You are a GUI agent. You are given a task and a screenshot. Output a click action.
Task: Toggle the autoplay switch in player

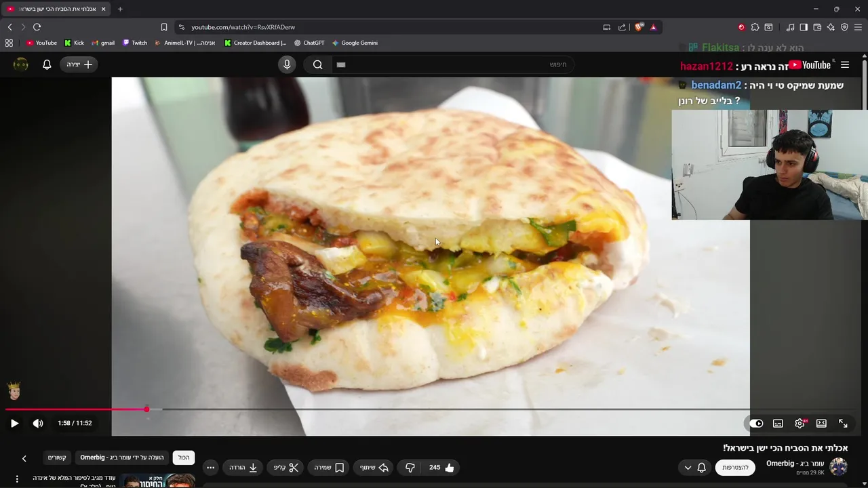[756, 423]
